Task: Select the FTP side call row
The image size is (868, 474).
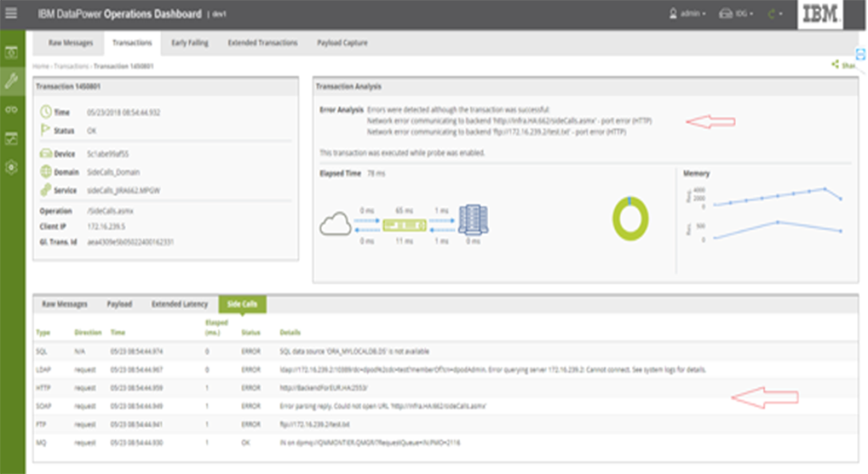Action: 446,424
